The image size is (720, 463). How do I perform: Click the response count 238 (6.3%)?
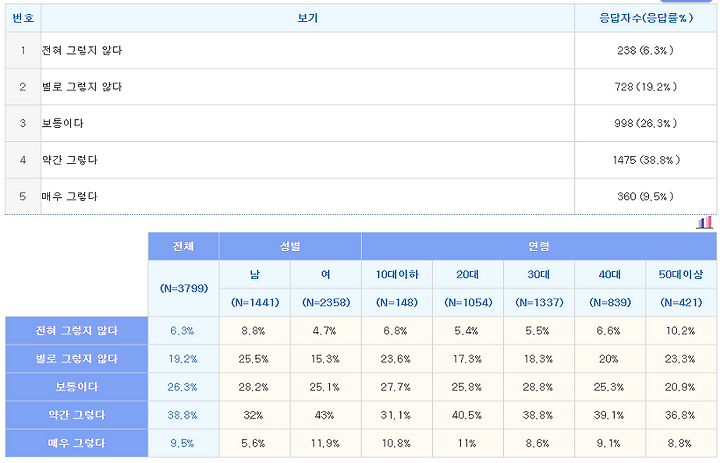tap(645, 50)
